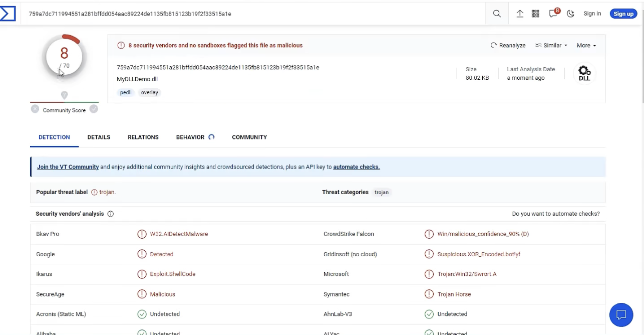The height and width of the screenshot is (335, 644).
Task: Click the trojan threat category tag
Action: tap(382, 192)
